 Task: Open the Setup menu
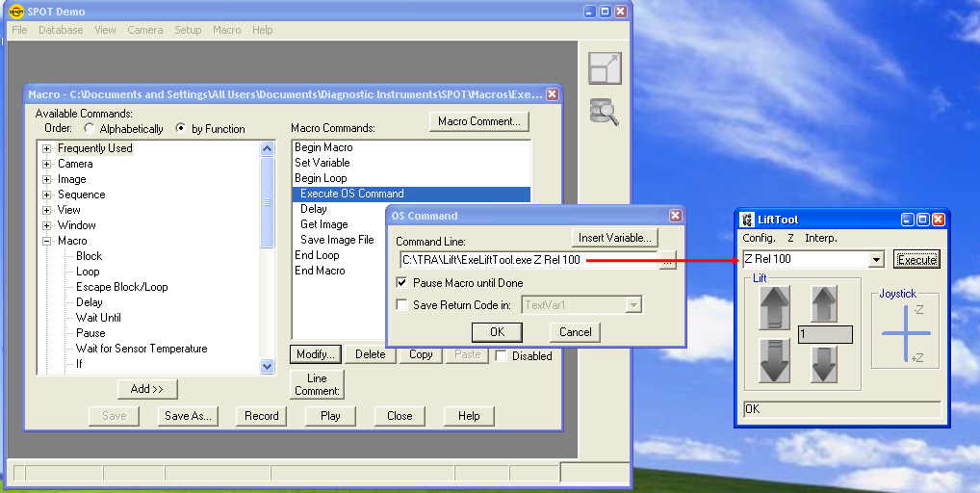pyautogui.click(x=188, y=30)
